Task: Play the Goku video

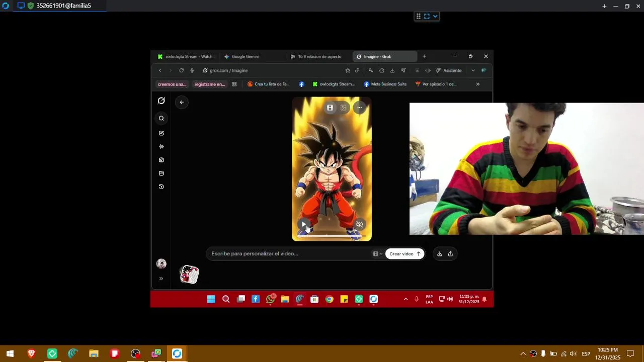Action: coord(304,225)
